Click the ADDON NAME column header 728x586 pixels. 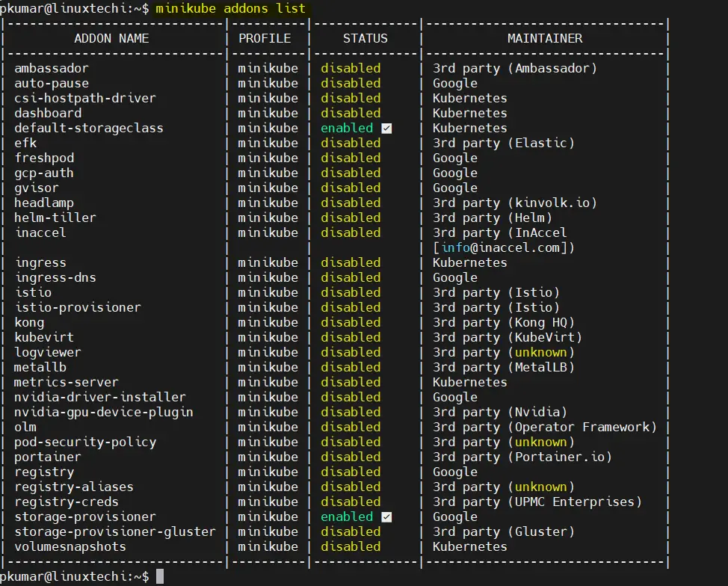(x=111, y=39)
